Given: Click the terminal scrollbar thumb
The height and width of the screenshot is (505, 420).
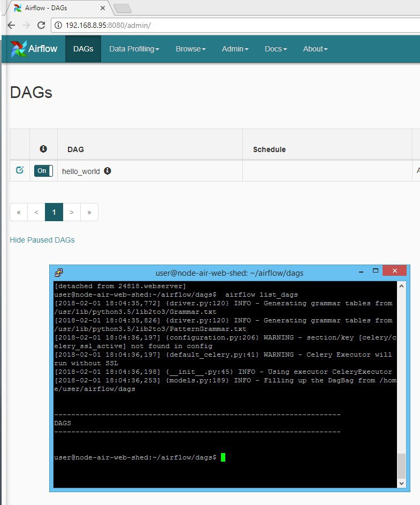Looking at the screenshot, I should pos(401,466).
